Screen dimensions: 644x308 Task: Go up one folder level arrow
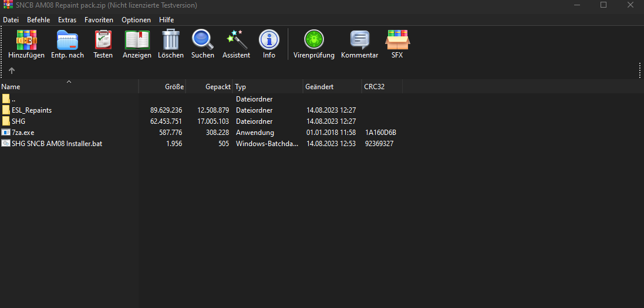[x=12, y=70]
